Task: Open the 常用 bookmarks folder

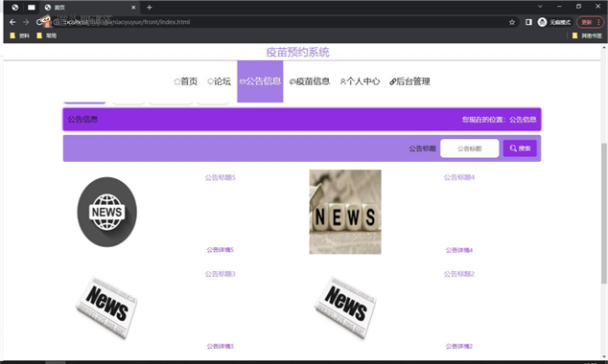Action: coord(47,35)
